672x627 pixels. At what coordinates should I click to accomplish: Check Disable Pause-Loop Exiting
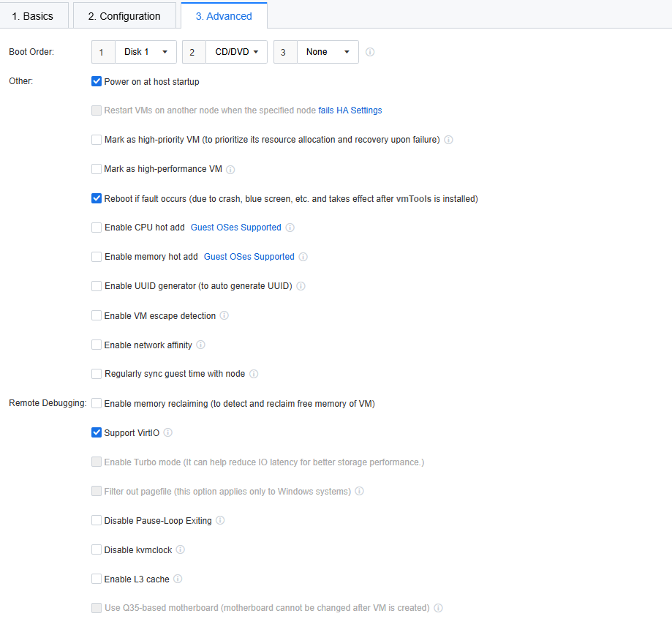point(97,520)
